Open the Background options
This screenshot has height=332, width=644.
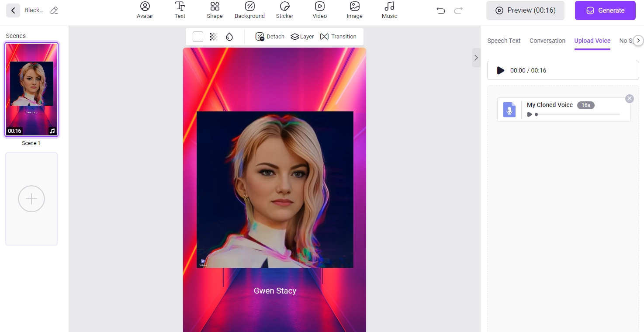249,10
